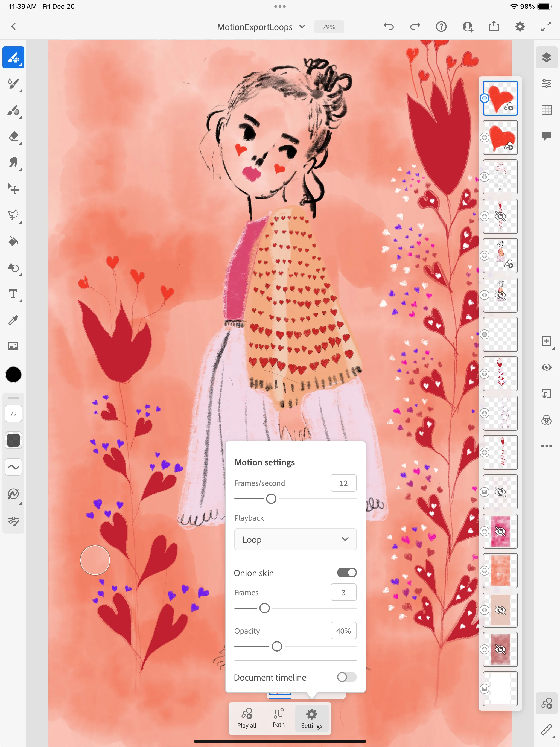Viewport: 560px width, 747px height.
Task: Enable the Document timeline switch
Action: 346,677
